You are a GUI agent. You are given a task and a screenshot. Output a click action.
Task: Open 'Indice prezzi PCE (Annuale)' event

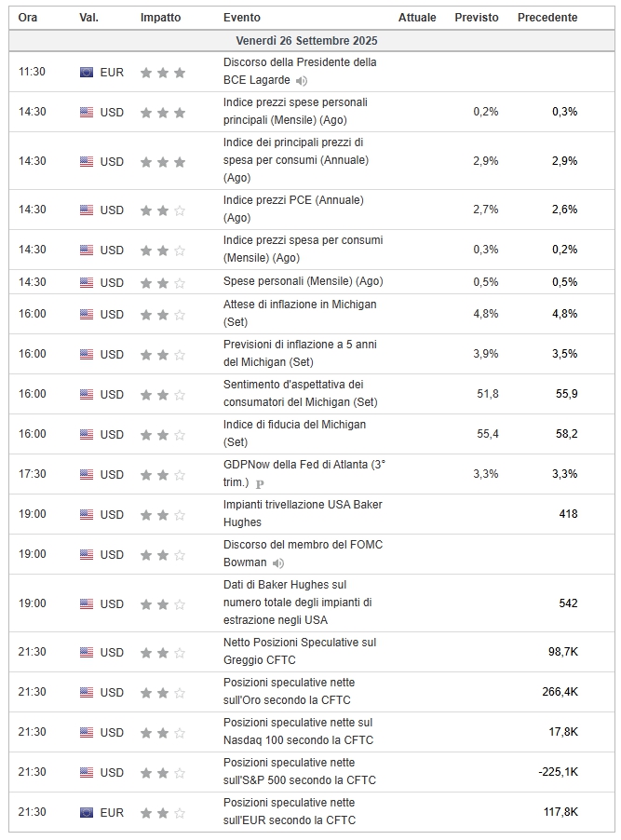pyautogui.click(x=293, y=200)
